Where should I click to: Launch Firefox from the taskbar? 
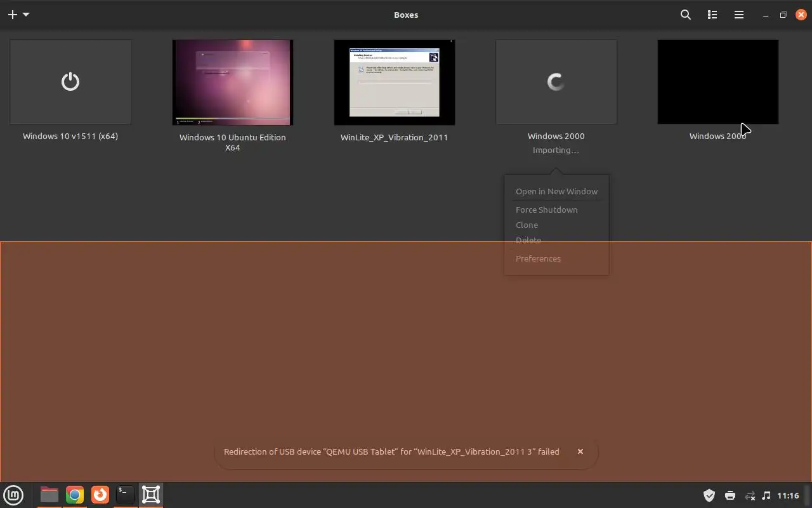[100, 495]
